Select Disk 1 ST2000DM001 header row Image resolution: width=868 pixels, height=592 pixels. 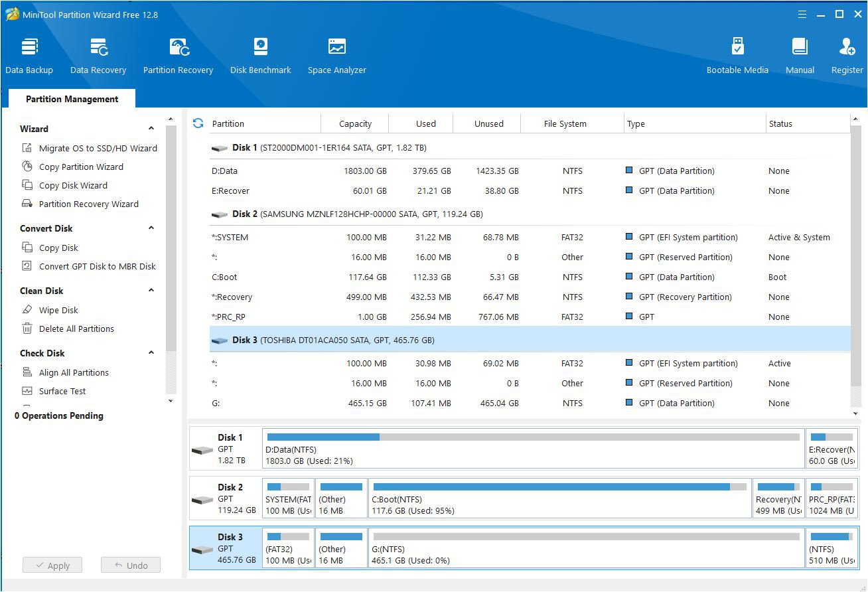(530, 147)
